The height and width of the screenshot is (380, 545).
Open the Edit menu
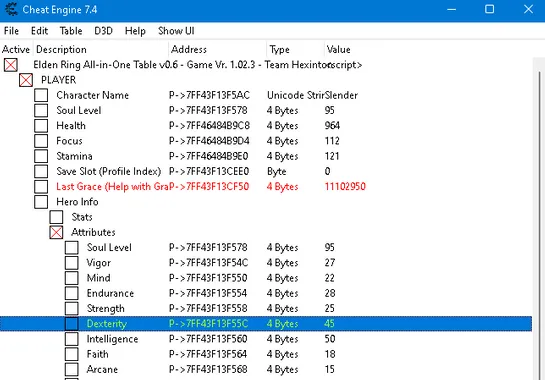tap(39, 31)
